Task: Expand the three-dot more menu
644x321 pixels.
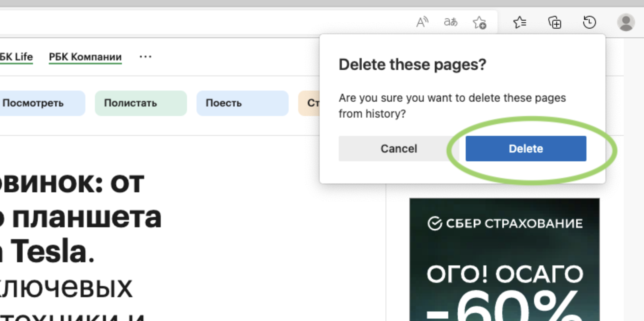Action: [x=145, y=57]
